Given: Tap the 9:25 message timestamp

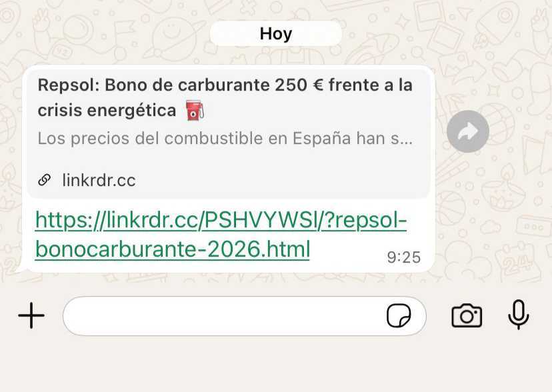Looking at the screenshot, I should point(404,257).
